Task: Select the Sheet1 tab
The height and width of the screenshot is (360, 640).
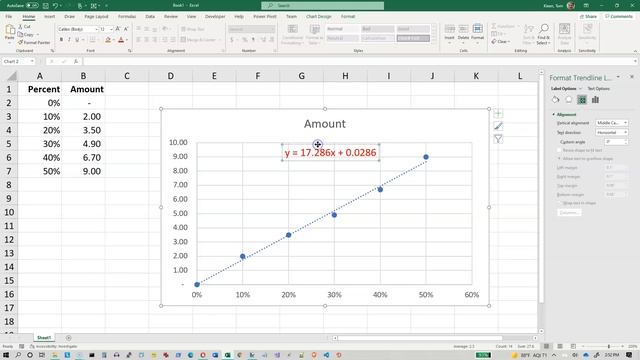Action: point(44,338)
